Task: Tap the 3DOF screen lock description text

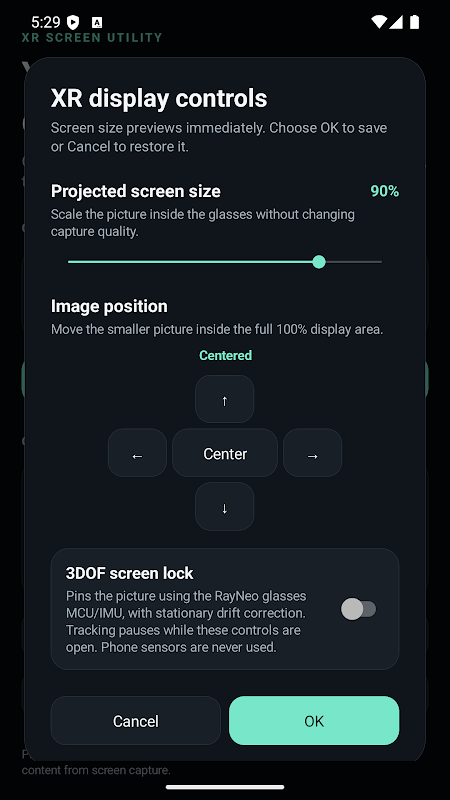Action: [186, 621]
